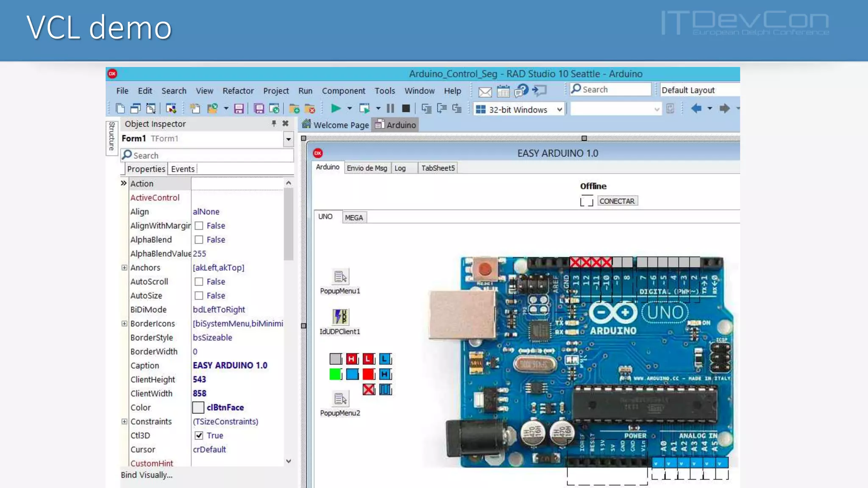Screen dimensions: 868x488
Task: Click the Pause toolbar icon
Action: click(x=390, y=109)
